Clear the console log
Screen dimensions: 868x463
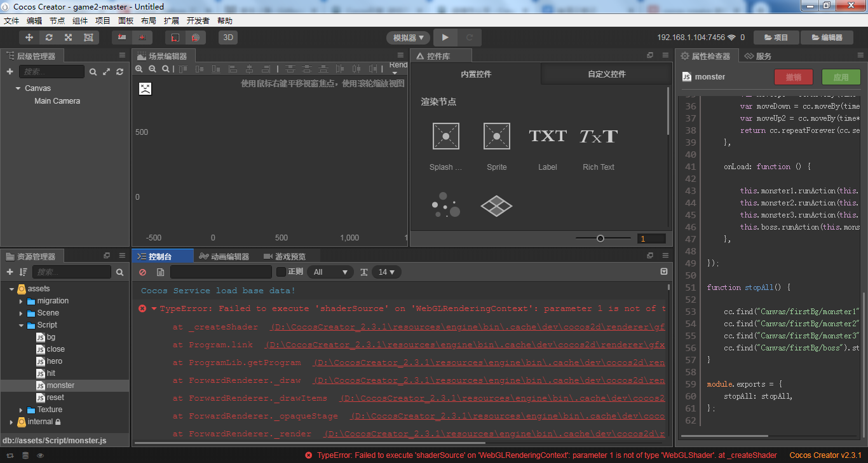[x=142, y=272]
